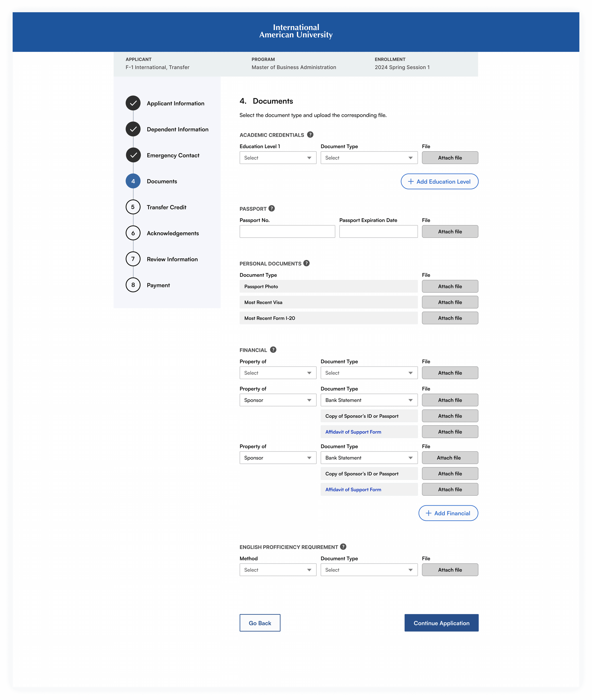Viewport: 592px width, 700px height.
Task: Attach file for Most Recent Form I-20
Action: 450,318
